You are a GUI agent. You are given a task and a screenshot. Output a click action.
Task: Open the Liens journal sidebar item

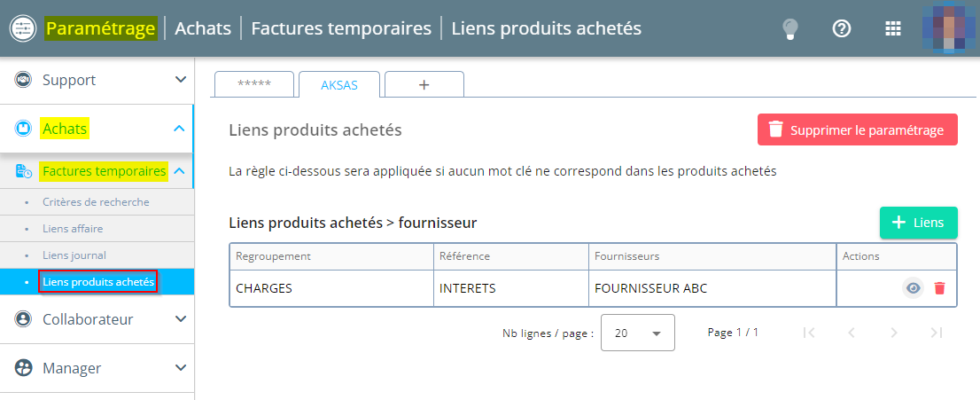pyautogui.click(x=74, y=255)
